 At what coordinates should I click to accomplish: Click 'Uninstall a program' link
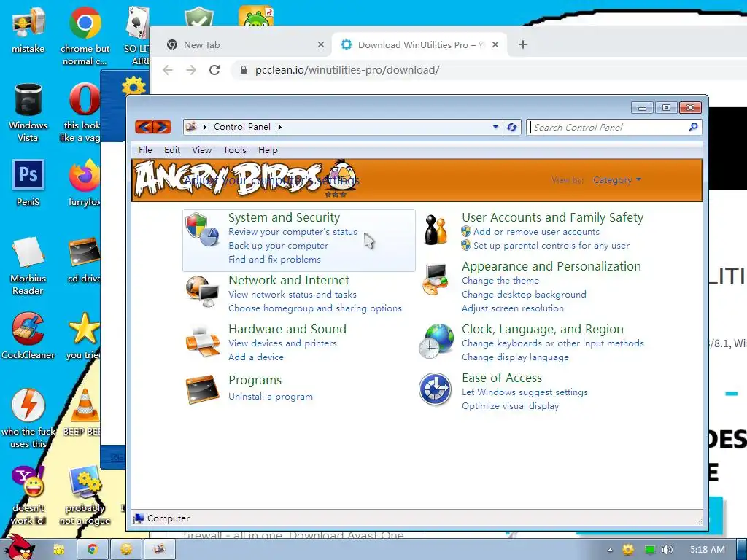271,397
